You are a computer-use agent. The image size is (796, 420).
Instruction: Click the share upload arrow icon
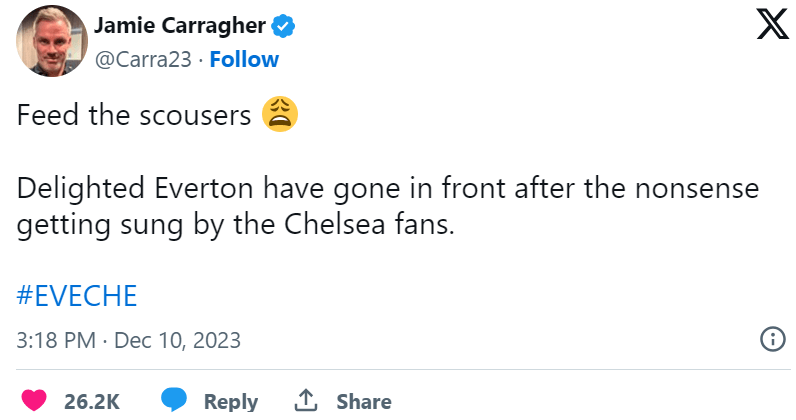306,401
